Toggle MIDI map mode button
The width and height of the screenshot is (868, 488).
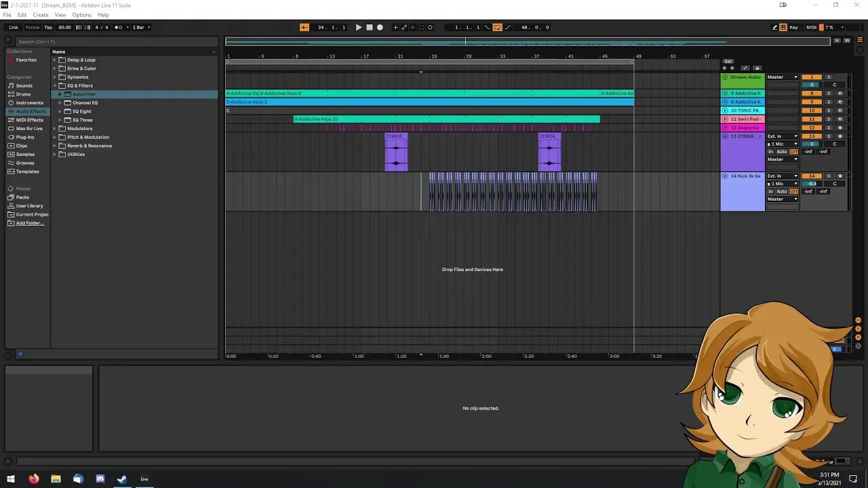click(811, 27)
